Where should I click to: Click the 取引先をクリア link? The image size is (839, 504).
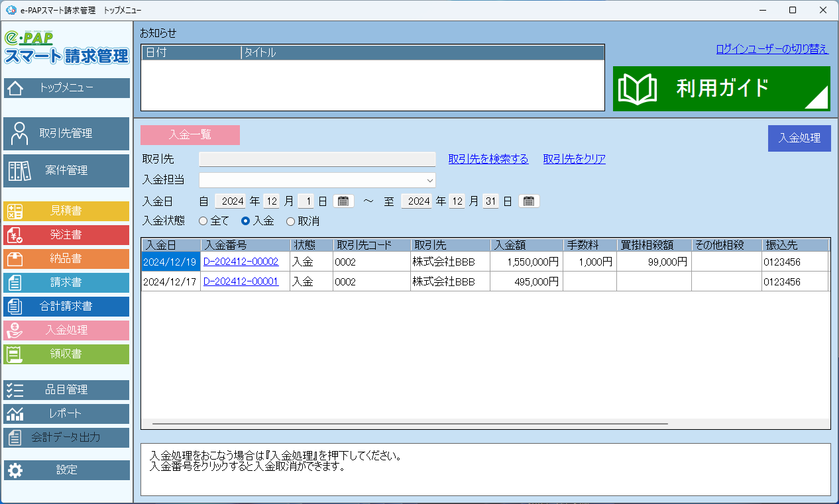[x=575, y=159]
